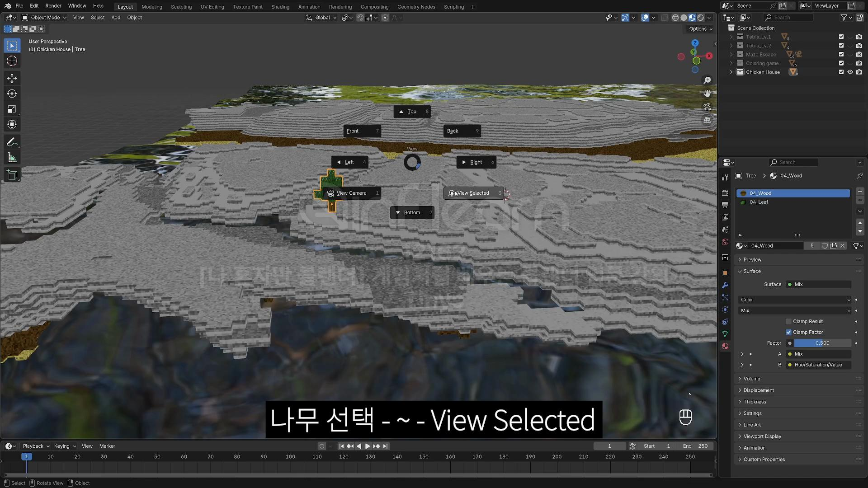
Task: Disable Chicken House in renders
Action: 859,72
